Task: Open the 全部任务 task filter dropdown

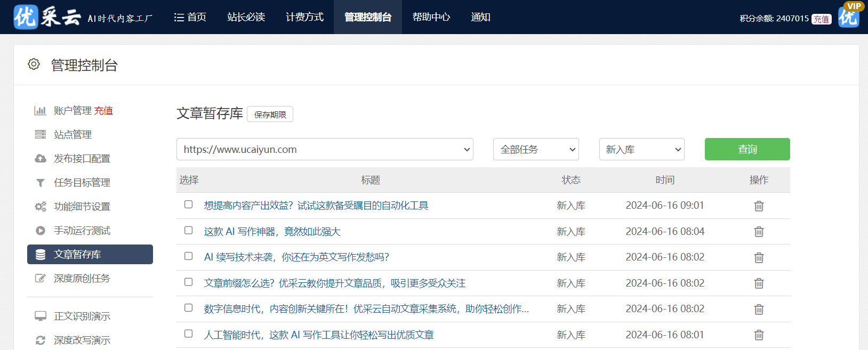Action: click(536, 150)
